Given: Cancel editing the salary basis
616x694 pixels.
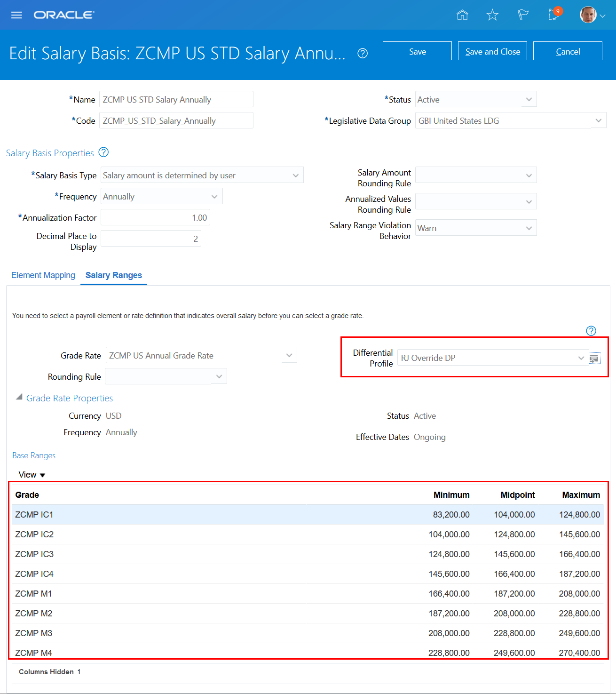Looking at the screenshot, I should click(x=568, y=51).
